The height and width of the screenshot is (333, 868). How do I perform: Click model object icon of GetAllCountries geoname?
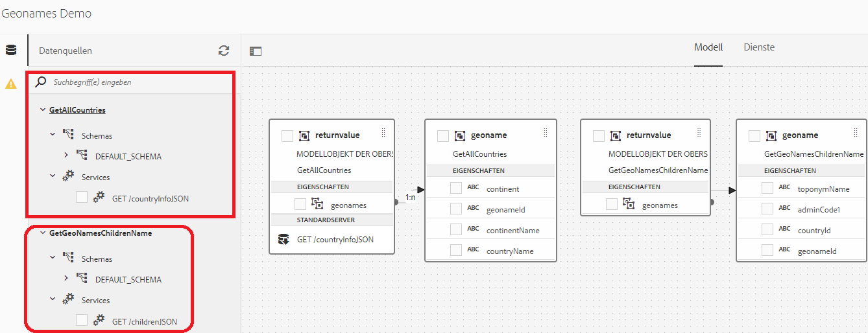(460, 135)
